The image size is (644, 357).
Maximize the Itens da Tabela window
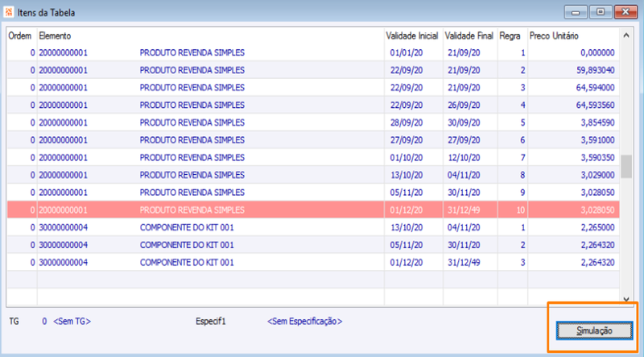click(601, 12)
